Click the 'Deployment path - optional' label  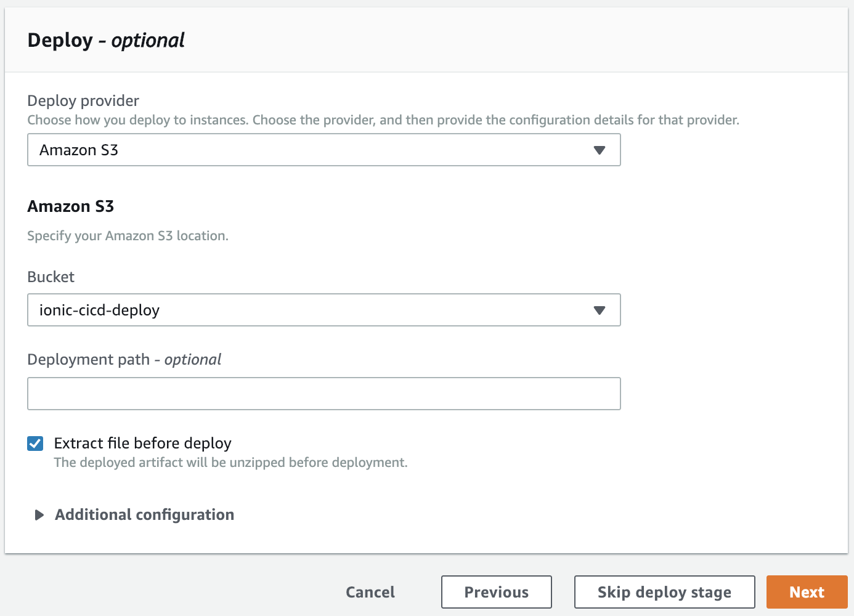coord(124,360)
